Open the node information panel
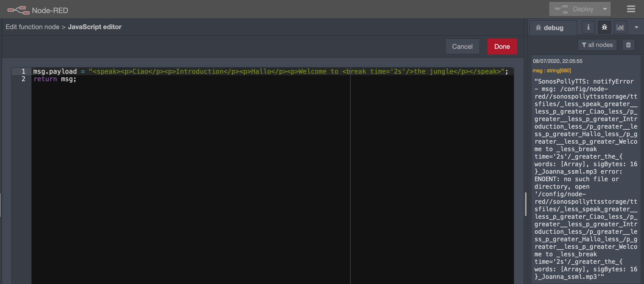The height and width of the screenshot is (284, 644). click(x=588, y=27)
